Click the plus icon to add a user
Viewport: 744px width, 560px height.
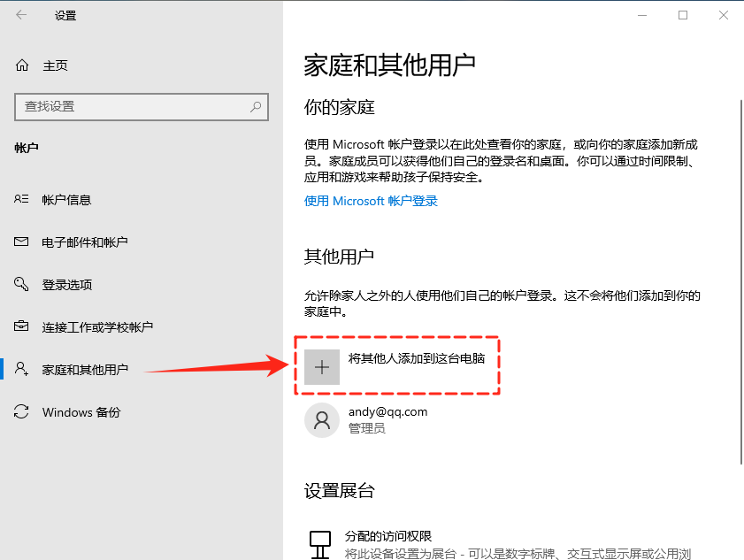click(321, 365)
